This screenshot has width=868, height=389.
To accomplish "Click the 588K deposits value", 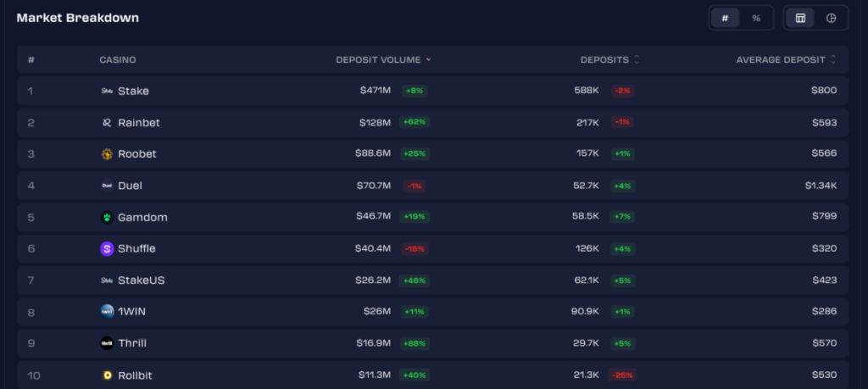I will [x=587, y=90].
